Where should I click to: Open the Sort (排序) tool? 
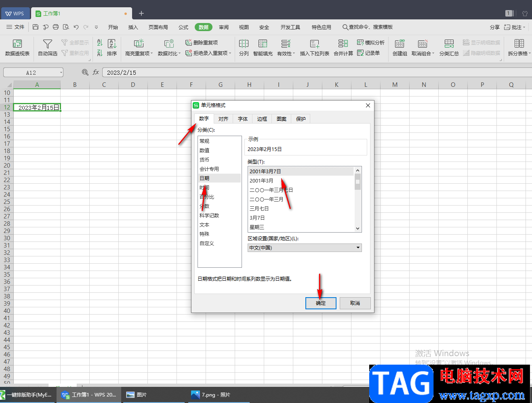(112, 48)
